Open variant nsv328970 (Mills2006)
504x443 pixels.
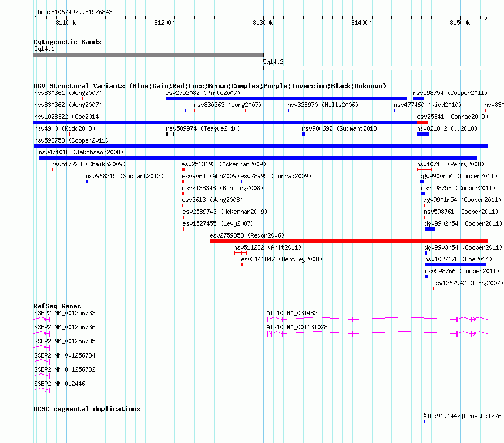tap(323, 105)
